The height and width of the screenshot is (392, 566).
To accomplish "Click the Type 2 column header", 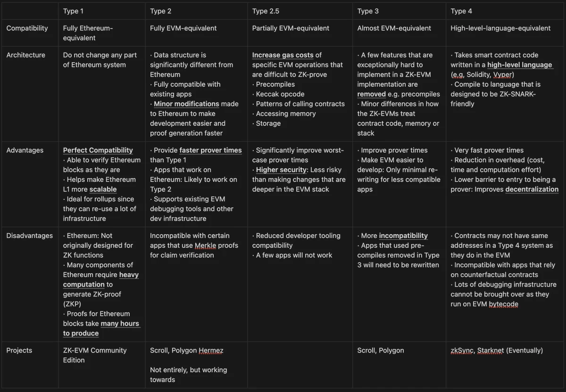I will pos(161,11).
